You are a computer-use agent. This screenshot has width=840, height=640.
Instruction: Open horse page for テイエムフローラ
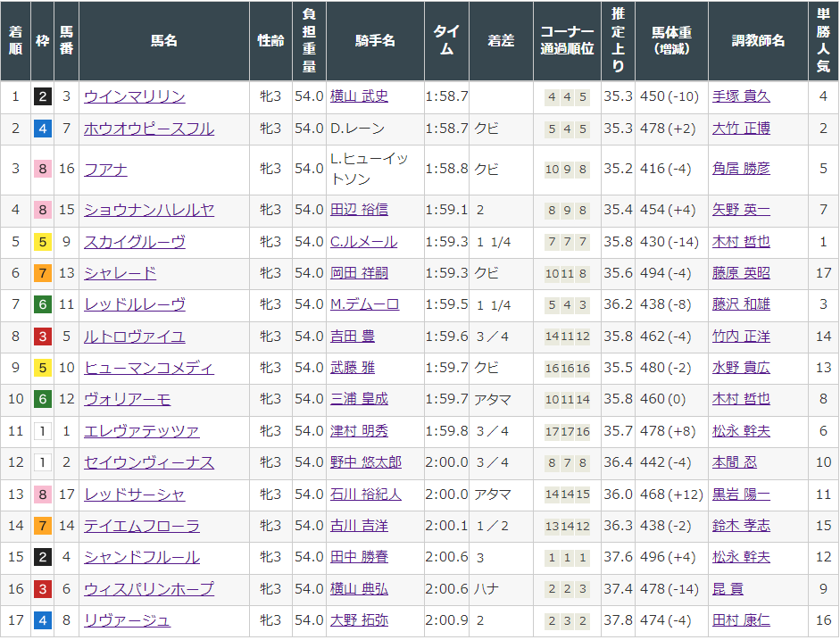click(x=142, y=526)
